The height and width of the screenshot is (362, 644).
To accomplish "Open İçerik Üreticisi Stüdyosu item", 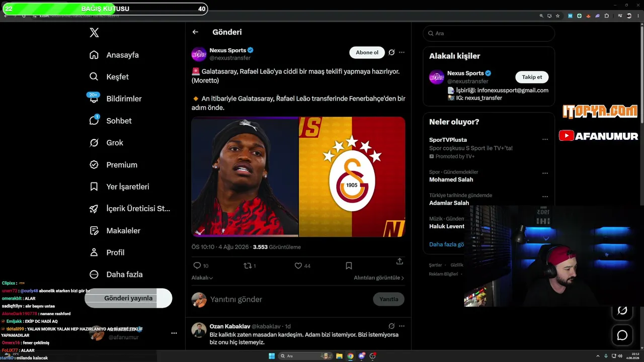I will (x=130, y=209).
